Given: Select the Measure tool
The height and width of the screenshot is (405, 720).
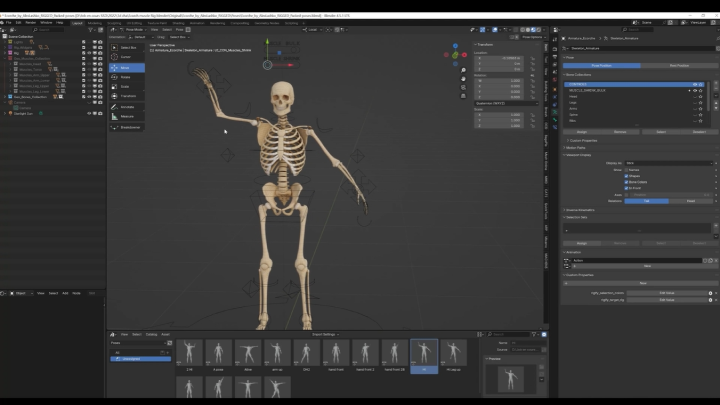Looking at the screenshot, I should coord(126,116).
